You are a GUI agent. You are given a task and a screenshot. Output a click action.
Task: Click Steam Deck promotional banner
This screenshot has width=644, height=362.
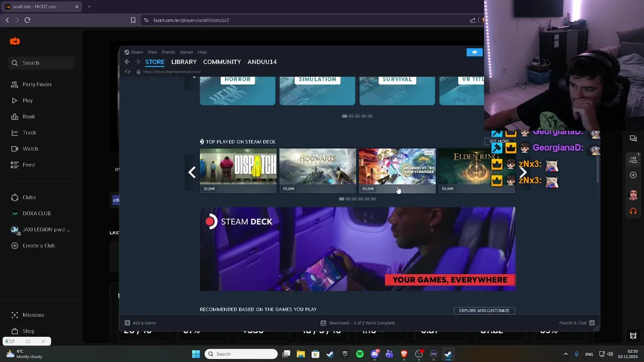(358, 249)
